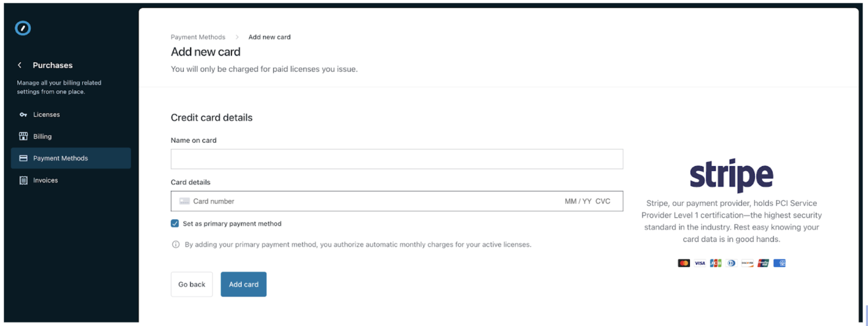Screen dimensions: 868x326
Task: Click the Invoices document icon
Action: (x=23, y=180)
